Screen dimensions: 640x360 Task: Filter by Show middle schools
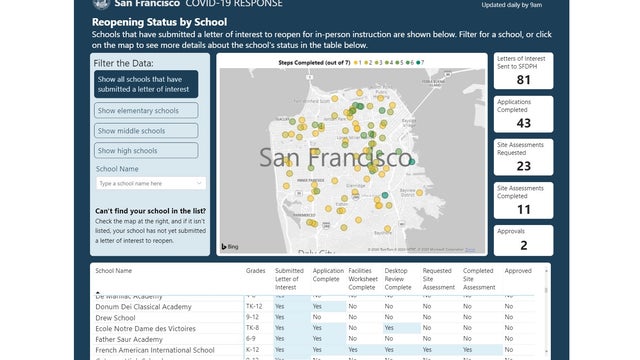click(146, 131)
